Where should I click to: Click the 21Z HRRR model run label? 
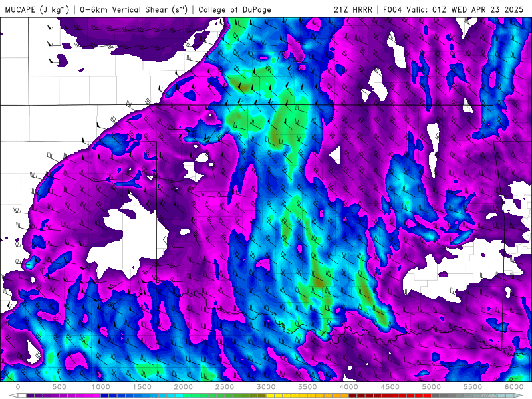pyautogui.click(x=353, y=9)
